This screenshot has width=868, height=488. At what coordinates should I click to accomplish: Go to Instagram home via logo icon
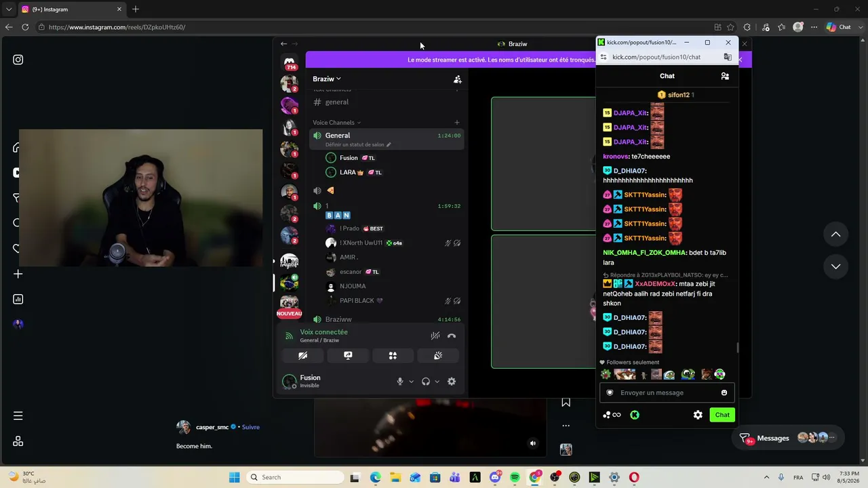point(18,60)
